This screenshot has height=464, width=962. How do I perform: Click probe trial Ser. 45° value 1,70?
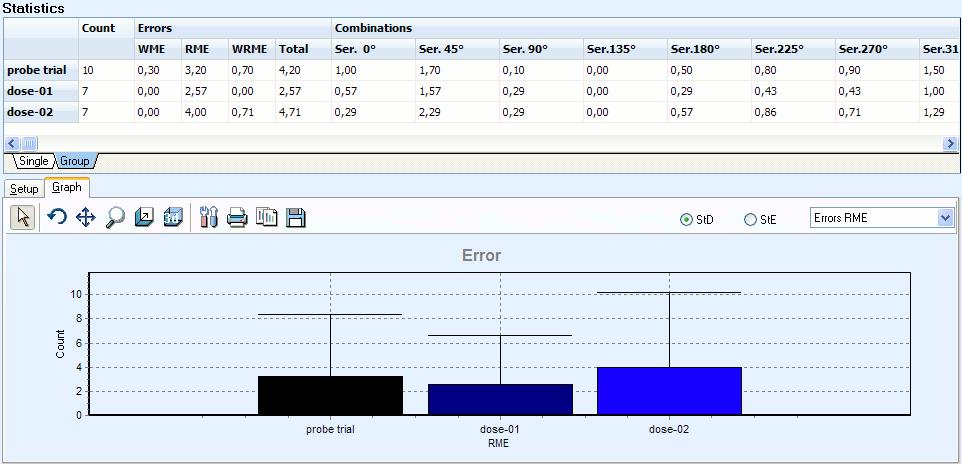(429, 71)
